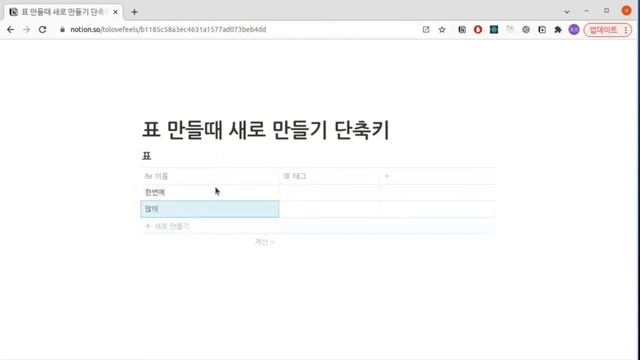The width and height of the screenshot is (640, 360).
Task: Click the tag cell in 많이 row
Action: pos(329,209)
